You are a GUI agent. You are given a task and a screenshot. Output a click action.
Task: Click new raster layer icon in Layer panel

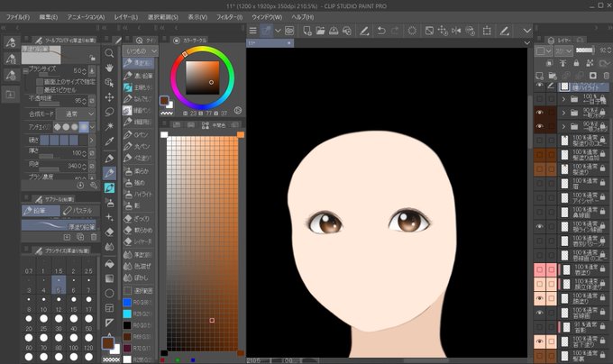coord(540,76)
